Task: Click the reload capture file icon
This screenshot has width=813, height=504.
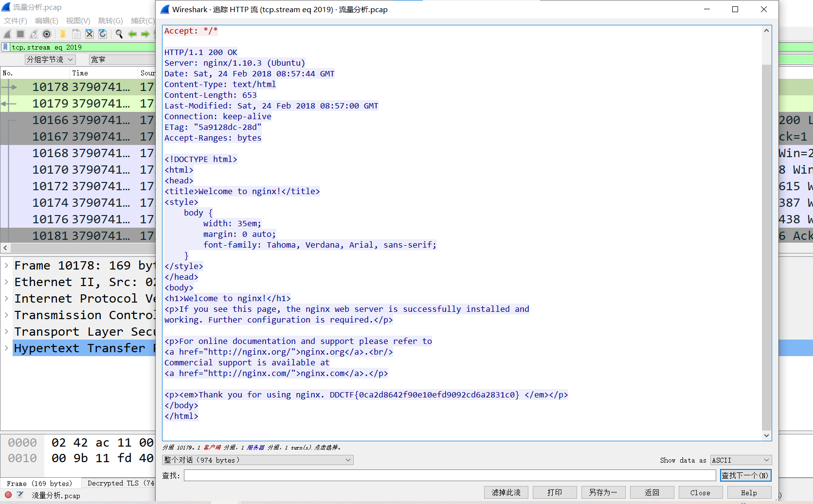Action: [x=103, y=34]
